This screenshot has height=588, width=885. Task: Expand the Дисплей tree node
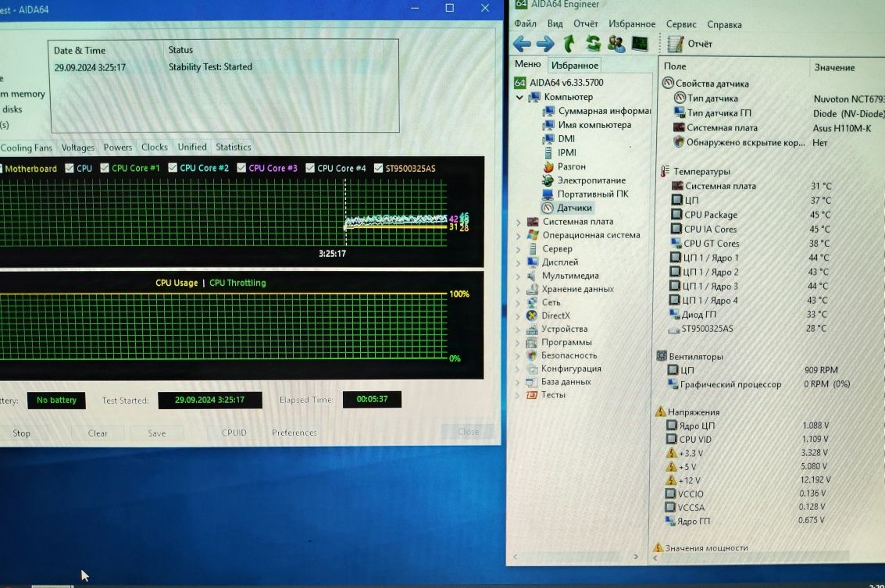click(x=518, y=263)
